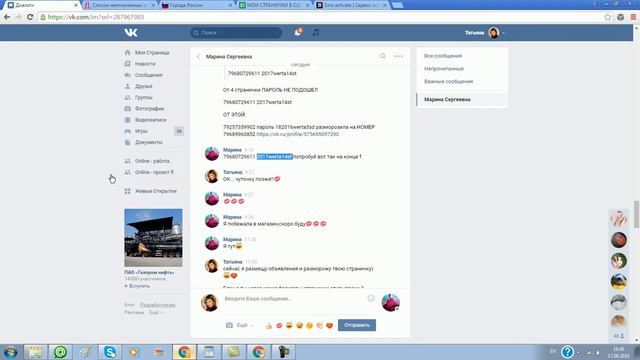Click the browser reload button
Screen dimensions: 640x360
[30, 17]
